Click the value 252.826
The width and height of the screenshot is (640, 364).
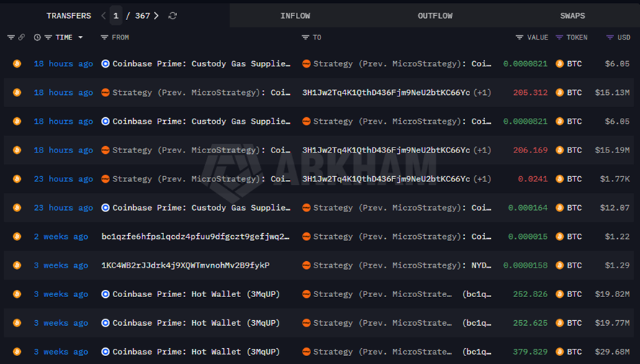(x=530, y=294)
